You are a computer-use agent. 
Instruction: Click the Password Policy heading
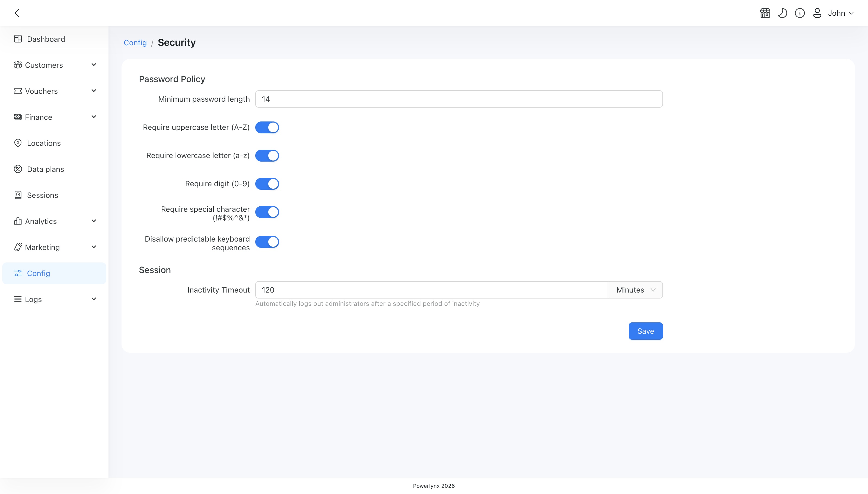(x=172, y=79)
